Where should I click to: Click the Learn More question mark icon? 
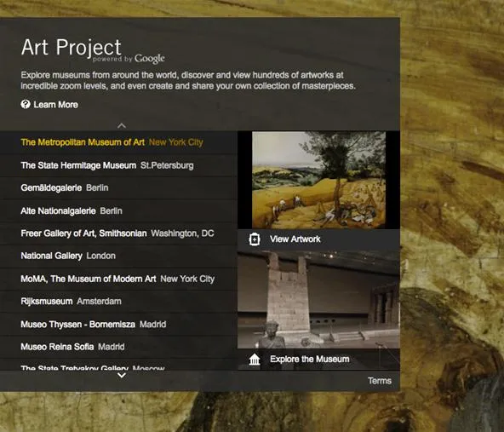(26, 104)
